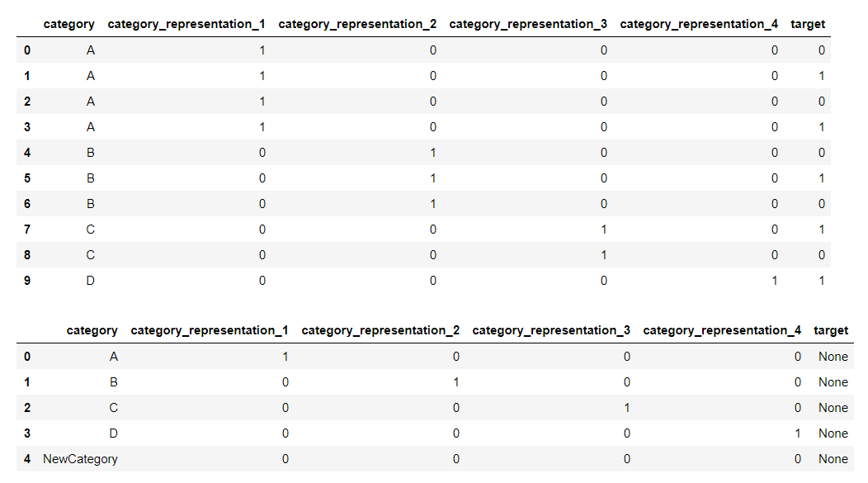Select category_representation_1 value 0 in the NewCategory row
Image resolution: width=868 pixels, height=483 pixels.
[x=285, y=459]
